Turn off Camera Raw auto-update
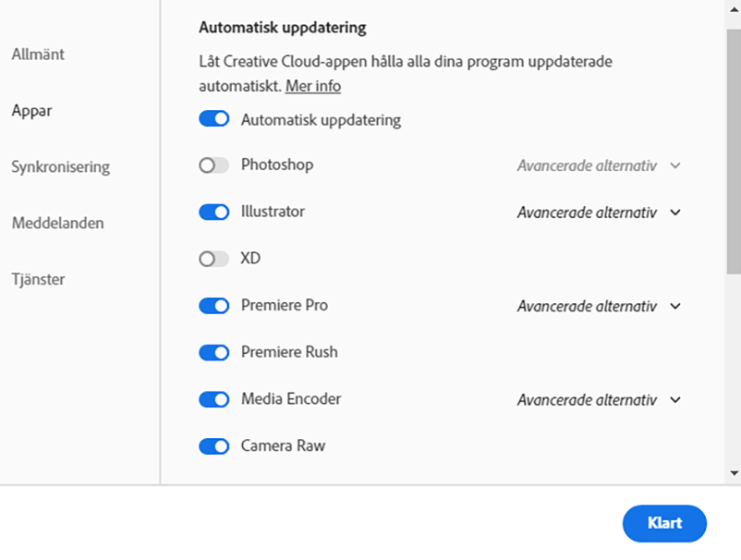741x560 pixels. pos(213,446)
